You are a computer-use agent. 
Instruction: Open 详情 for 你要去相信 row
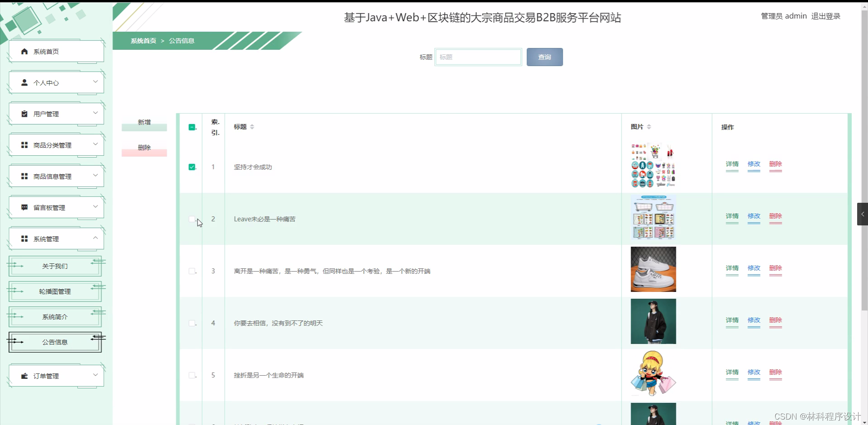tap(732, 320)
